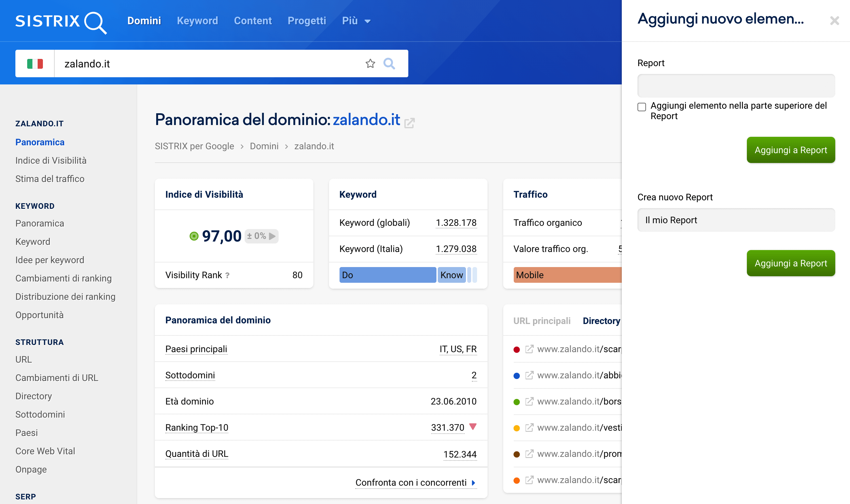Click the green visibility index circle icon

click(194, 236)
